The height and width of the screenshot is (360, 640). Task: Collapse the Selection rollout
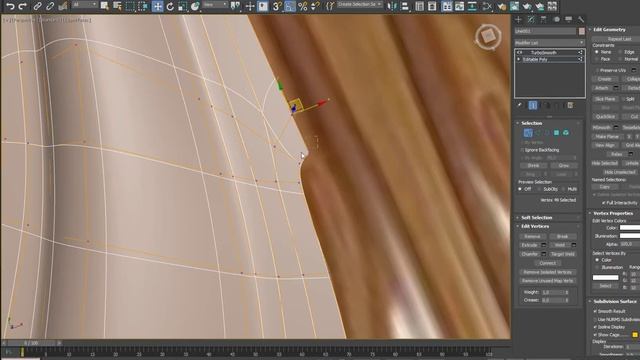[x=531, y=123]
